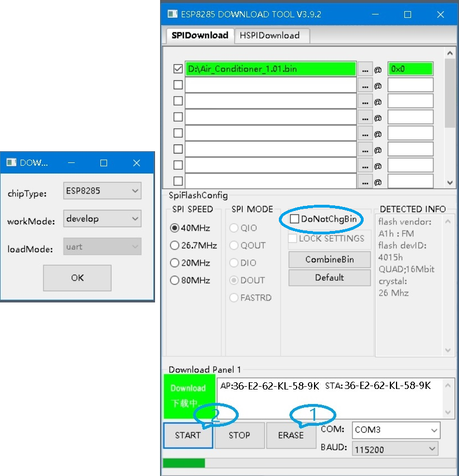Click the file list vertical scrollbar thumb
Image resolution: width=459 pixels, height=476 pixels.
click(x=450, y=94)
